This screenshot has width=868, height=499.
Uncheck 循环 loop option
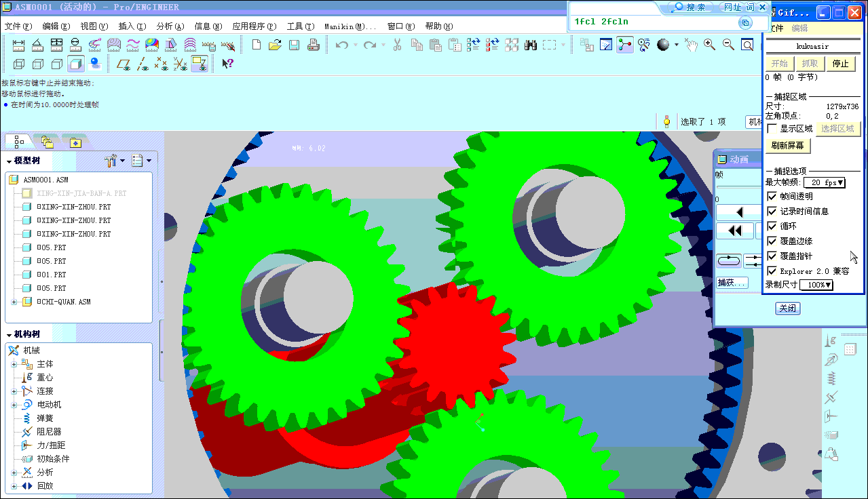pos(772,226)
